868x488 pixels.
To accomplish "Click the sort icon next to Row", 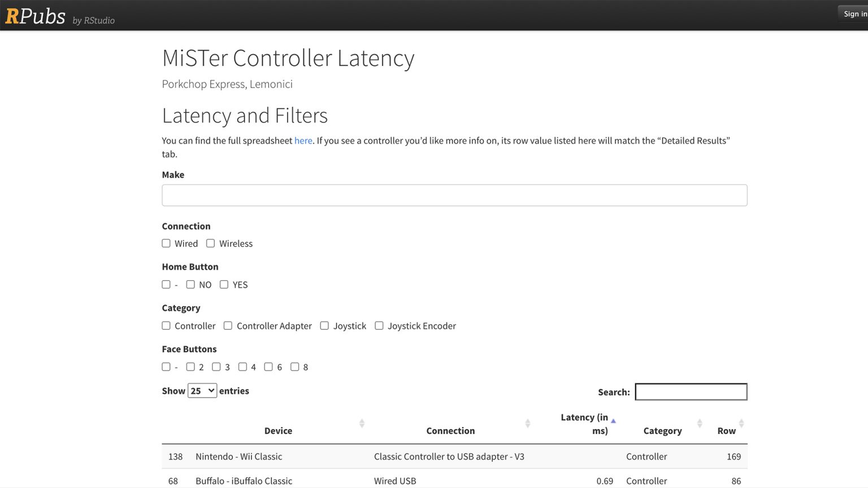I will click(x=743, y=423).
